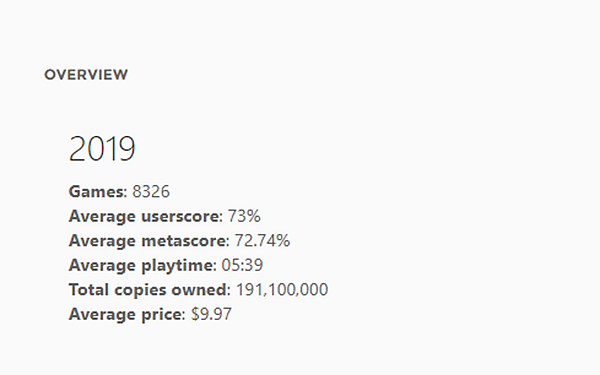Click the bold word Total

tap(89, 290)
